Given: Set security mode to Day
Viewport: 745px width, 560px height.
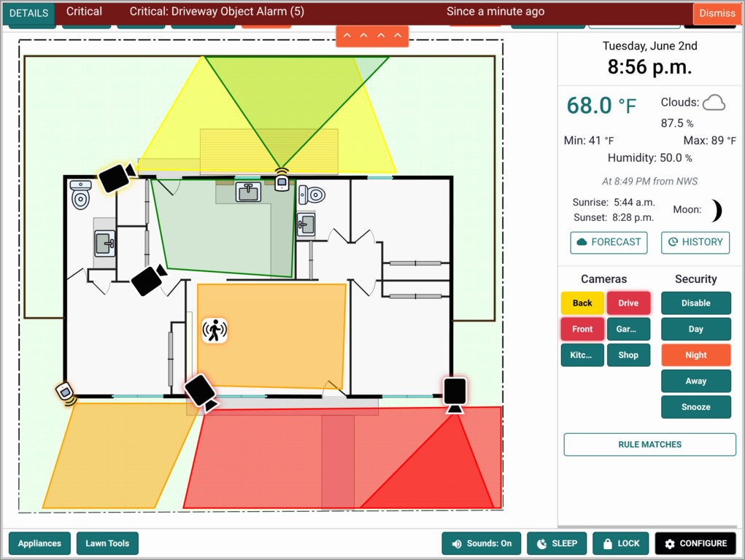Looking at the screenshot, I should pyautogui.click(x=695, y=329).
